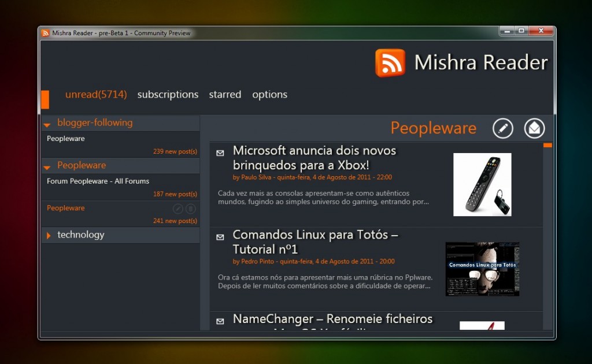Open article Comandos Linux para Totós

click(x=315, y=242)
